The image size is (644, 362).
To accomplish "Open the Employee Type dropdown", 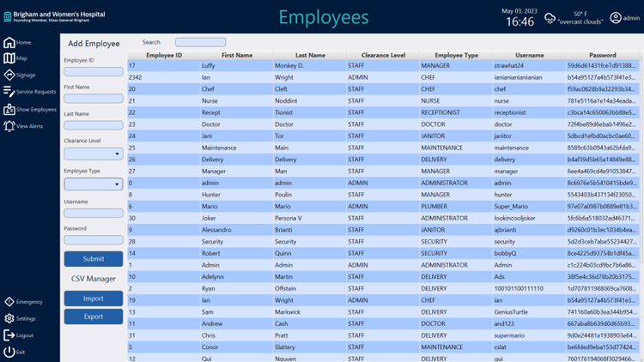I will (94, 184).
